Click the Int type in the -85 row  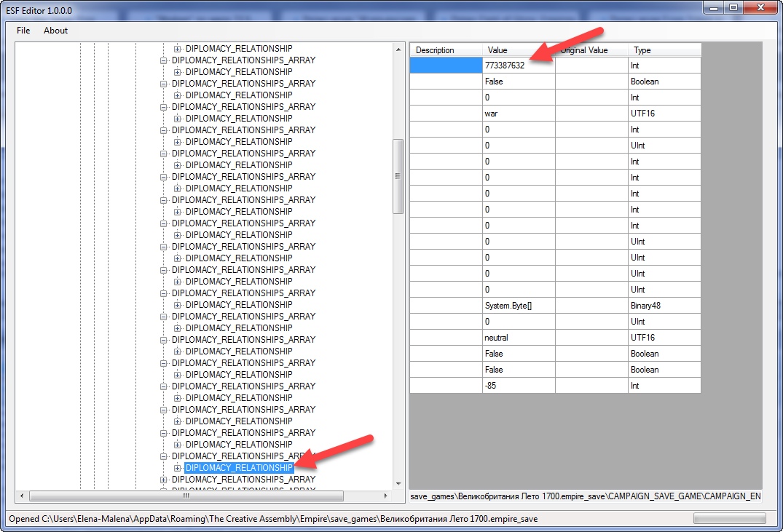coord(664,386)
